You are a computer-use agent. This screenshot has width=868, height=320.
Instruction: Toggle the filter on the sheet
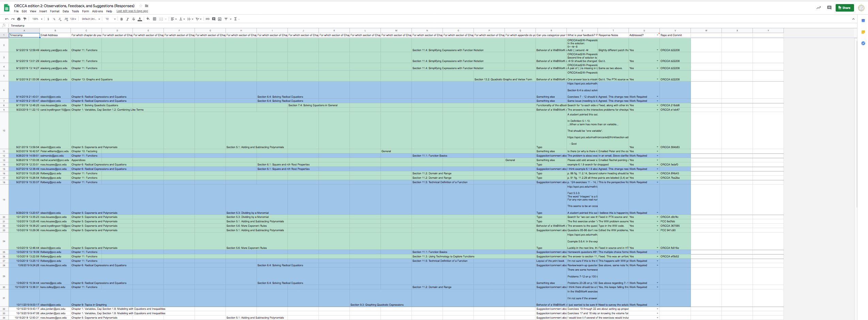(x=226, y=19)
